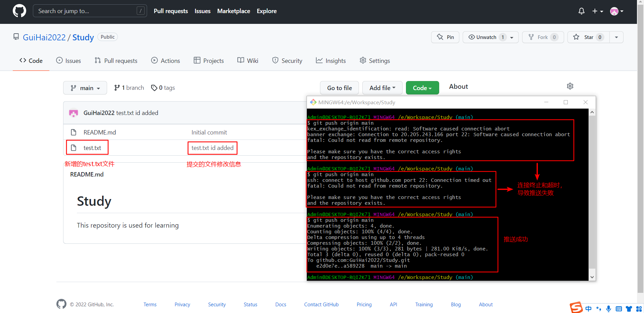Screen dimensions: 644x313
Task: Click the footer GitHub logo
Action: (61, 304)
